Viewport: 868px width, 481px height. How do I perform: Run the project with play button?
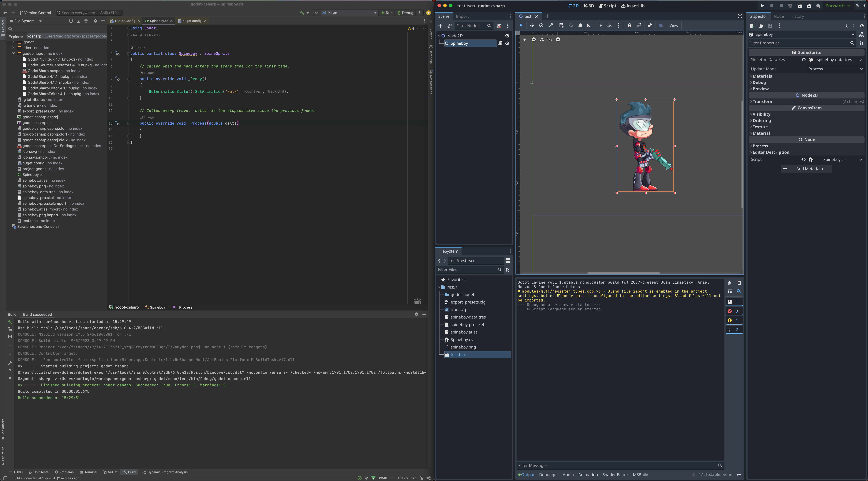click(762, 6)
